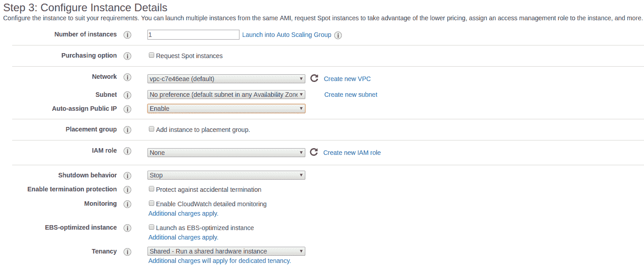The width and height of the screenshot is (644, 267).
Task: Enable Request Spot instances checkbox
Action: click(x=152, y=55)
